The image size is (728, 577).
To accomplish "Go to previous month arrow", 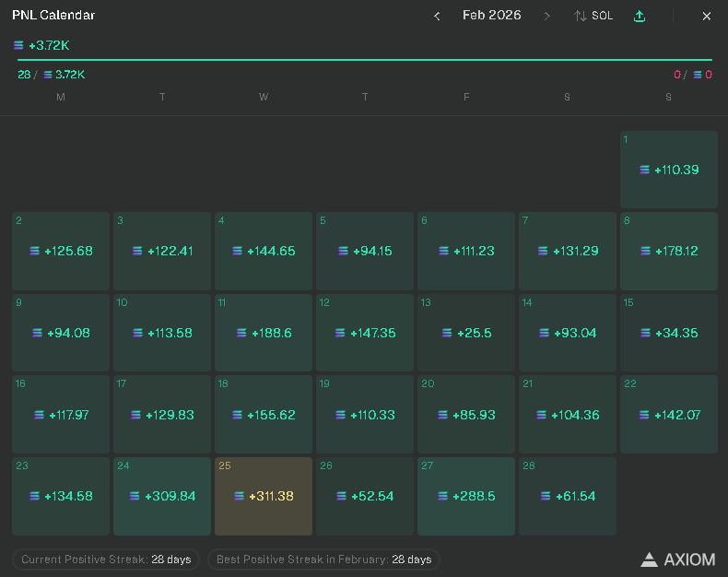I will point(437,17).
